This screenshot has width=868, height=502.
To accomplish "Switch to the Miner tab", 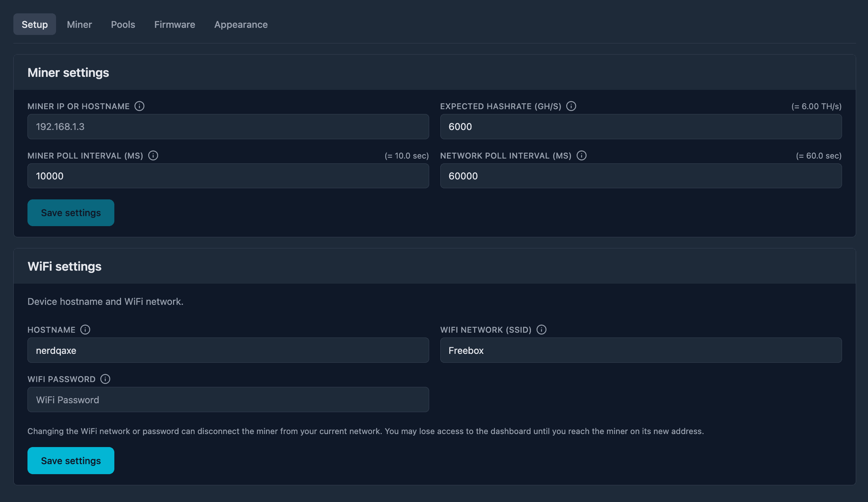I will click(x=79, y=24).
